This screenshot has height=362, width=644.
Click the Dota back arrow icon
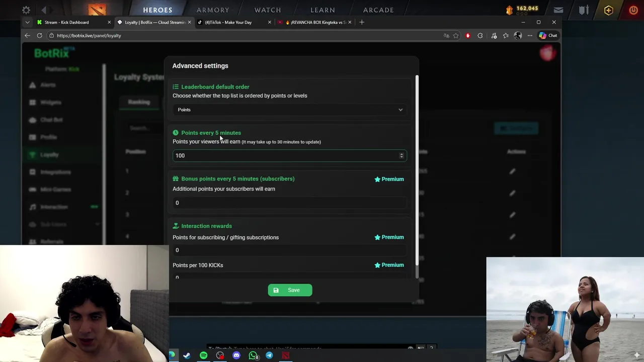tap(44, 10)
